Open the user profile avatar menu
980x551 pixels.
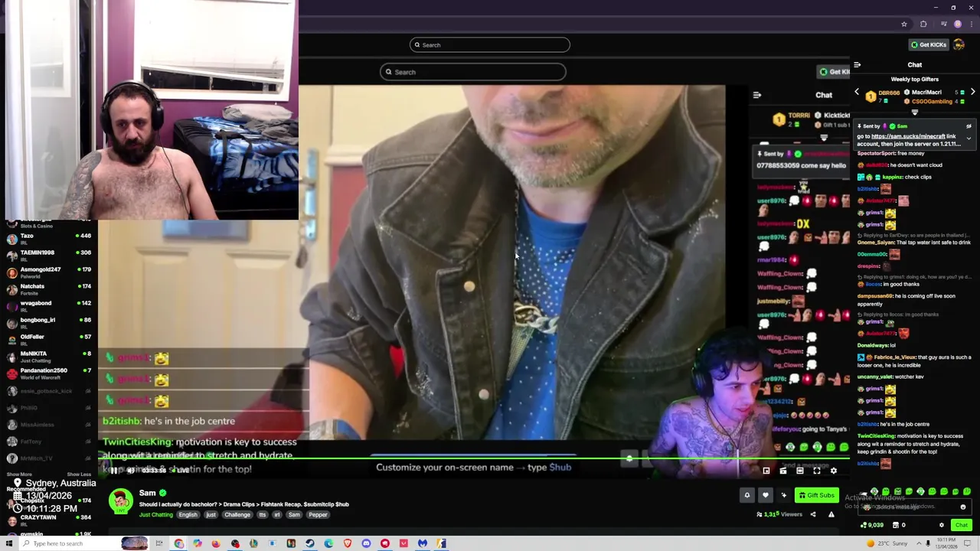tap(959, 44)
